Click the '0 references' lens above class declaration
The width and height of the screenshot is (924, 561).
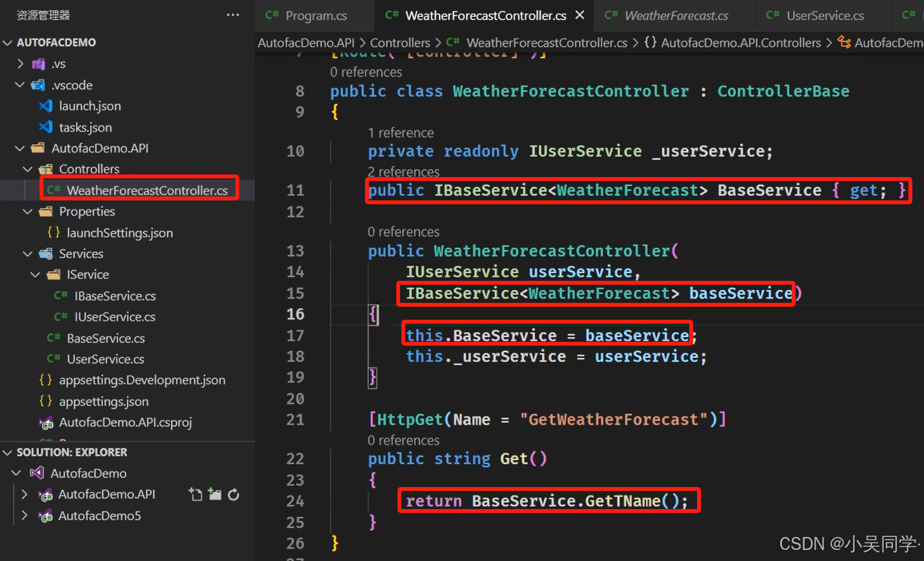point(366,72)
